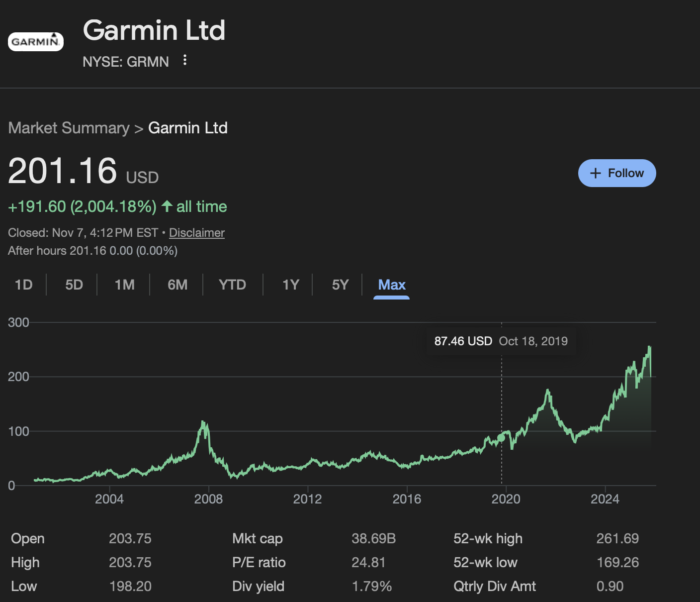View the 1Y price chart

coord(290,285)
